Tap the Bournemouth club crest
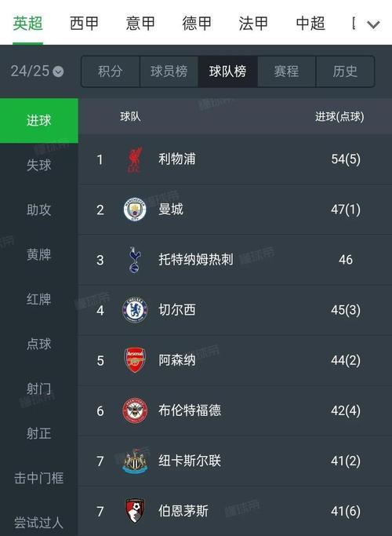 tap(135, 511)
